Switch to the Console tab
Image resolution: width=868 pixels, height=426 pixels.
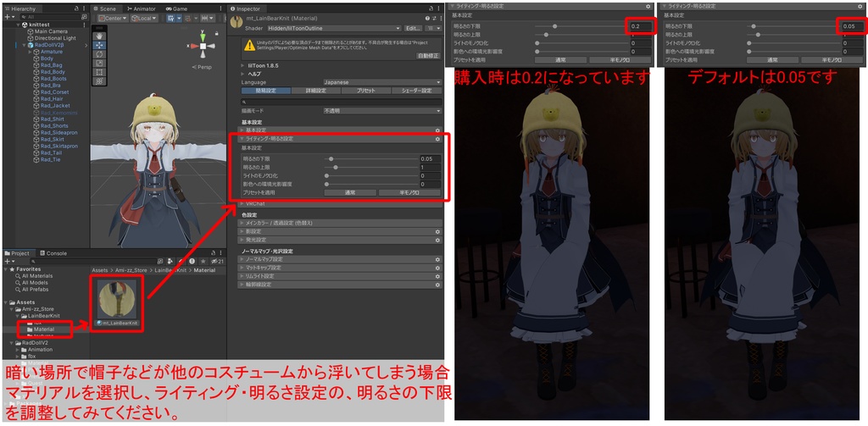click(x=53, y=253)
